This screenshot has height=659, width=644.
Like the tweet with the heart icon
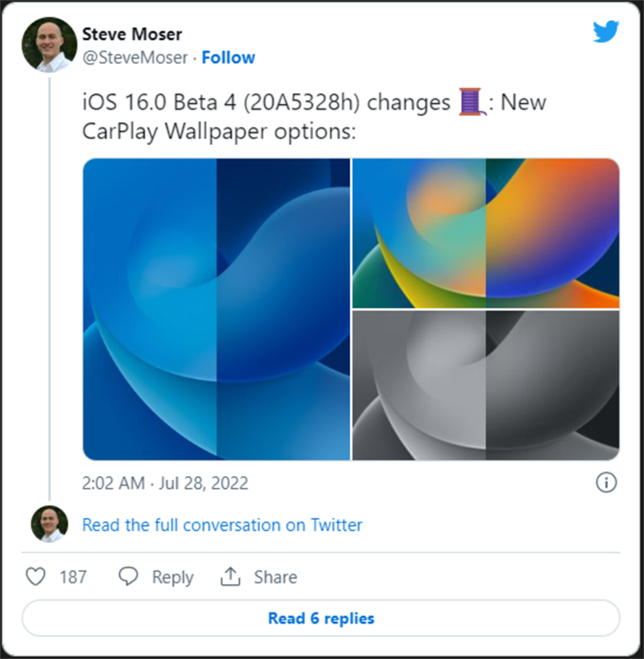35,577
